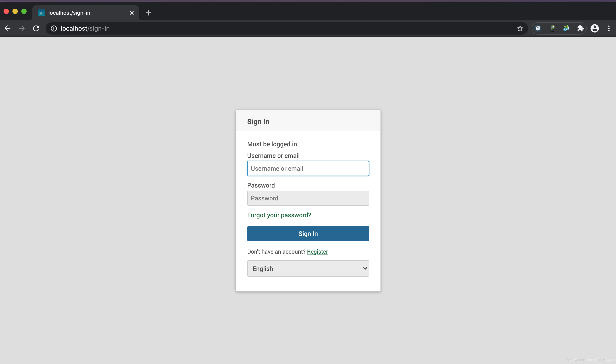Open the first extension icon after the star
616x364 pixels.
[538, 28]
